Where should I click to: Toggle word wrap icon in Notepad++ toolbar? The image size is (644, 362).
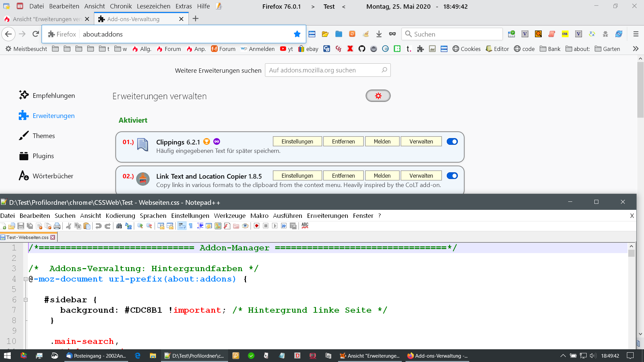pyautogui.click(x=182, y=226)
